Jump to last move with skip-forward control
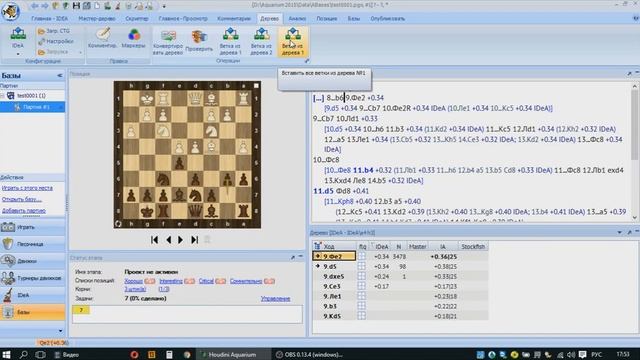The width and height of the screenshot is (640, 360). point(195,240)
